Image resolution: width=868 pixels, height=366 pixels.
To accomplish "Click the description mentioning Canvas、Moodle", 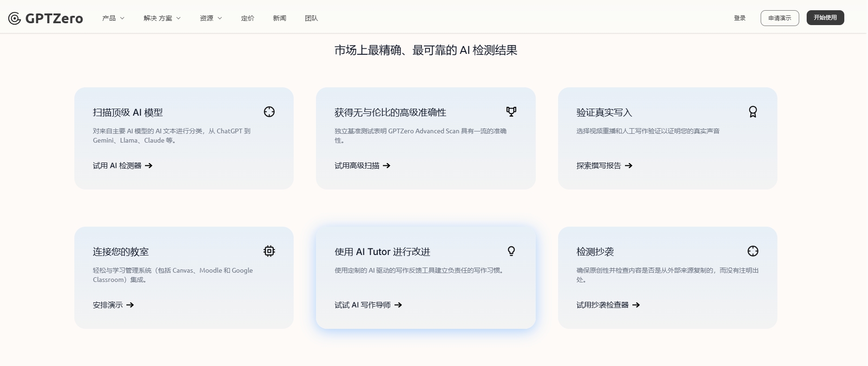I will (x=173, y=275).
